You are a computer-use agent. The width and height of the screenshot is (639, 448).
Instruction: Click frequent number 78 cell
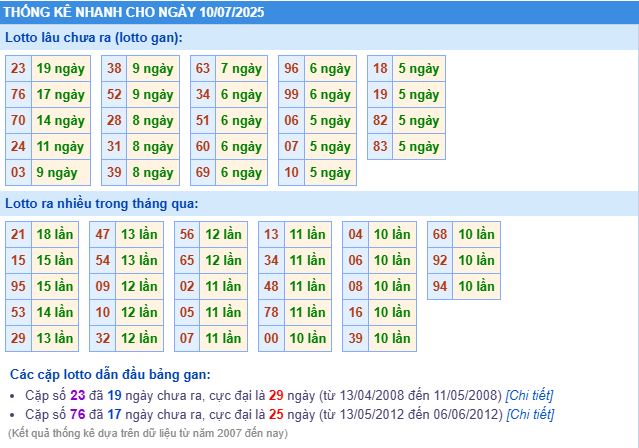pos(271,312)
